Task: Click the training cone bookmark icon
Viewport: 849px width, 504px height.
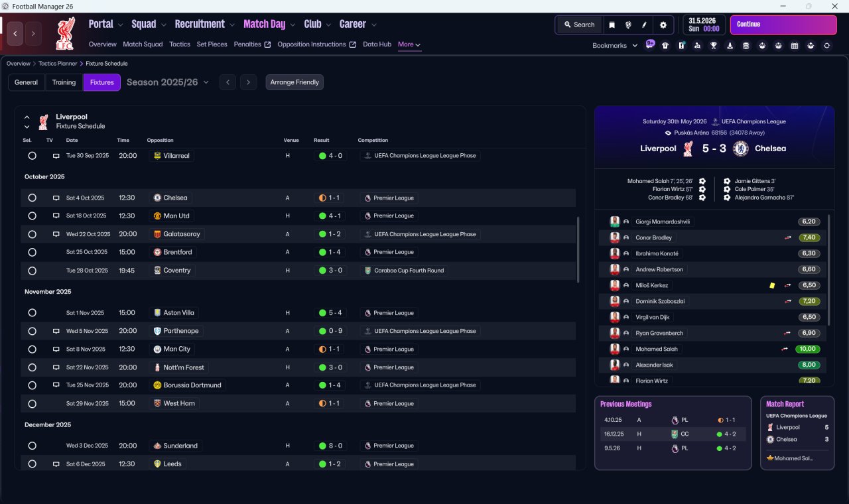Action: click(x=730, y=46)
